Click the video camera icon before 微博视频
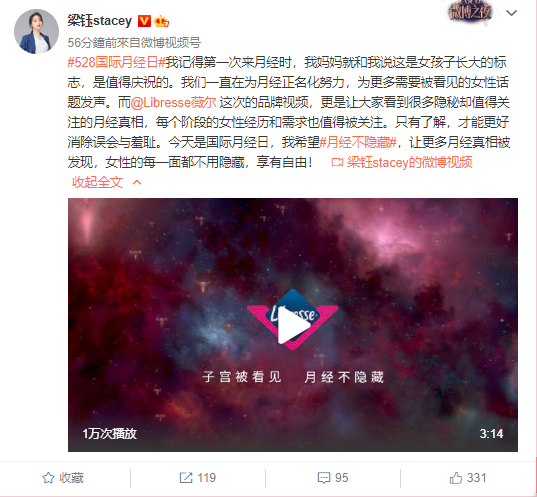Screen dimensions: 537x497 pos(337,162)
